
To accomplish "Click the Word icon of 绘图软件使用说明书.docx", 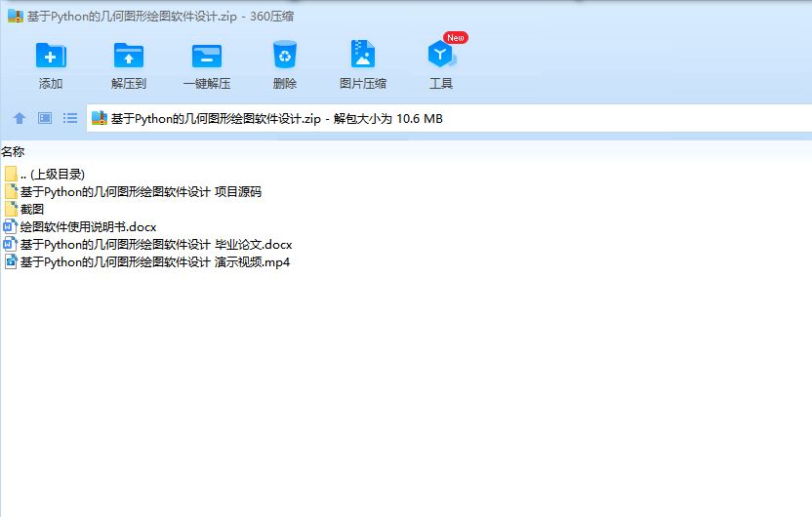I will point(11,226).
